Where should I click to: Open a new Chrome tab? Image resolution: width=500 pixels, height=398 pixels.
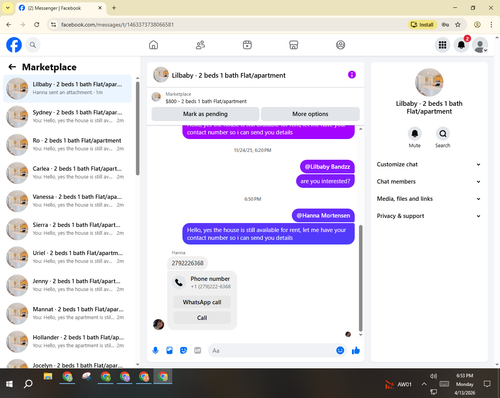tap(114, 8)
